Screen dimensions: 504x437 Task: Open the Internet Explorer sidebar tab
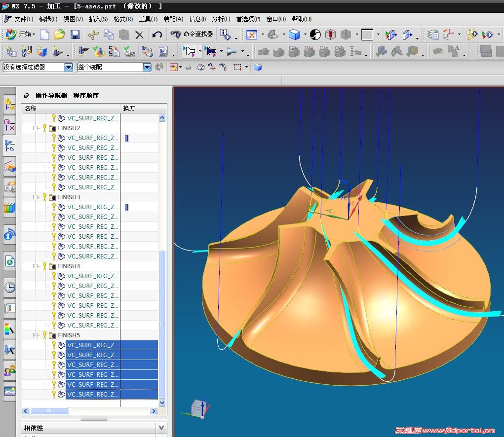tap(9, 261)
